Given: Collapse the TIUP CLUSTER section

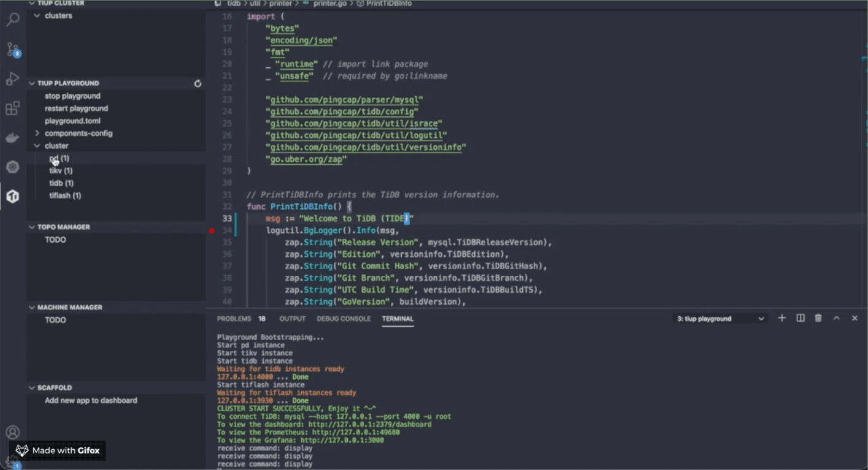Looking at the screenshot, I should [x=32, y=3].
